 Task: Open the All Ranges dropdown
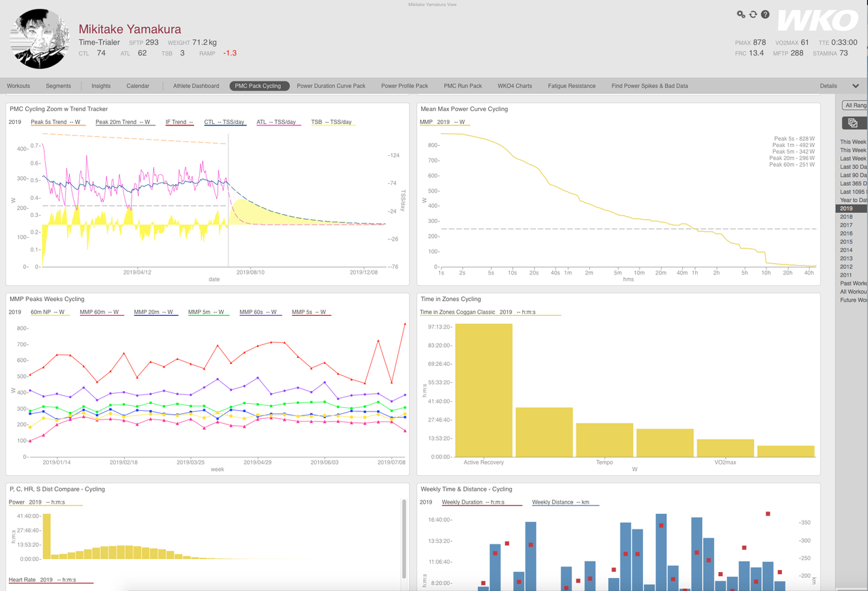[854, 105]
